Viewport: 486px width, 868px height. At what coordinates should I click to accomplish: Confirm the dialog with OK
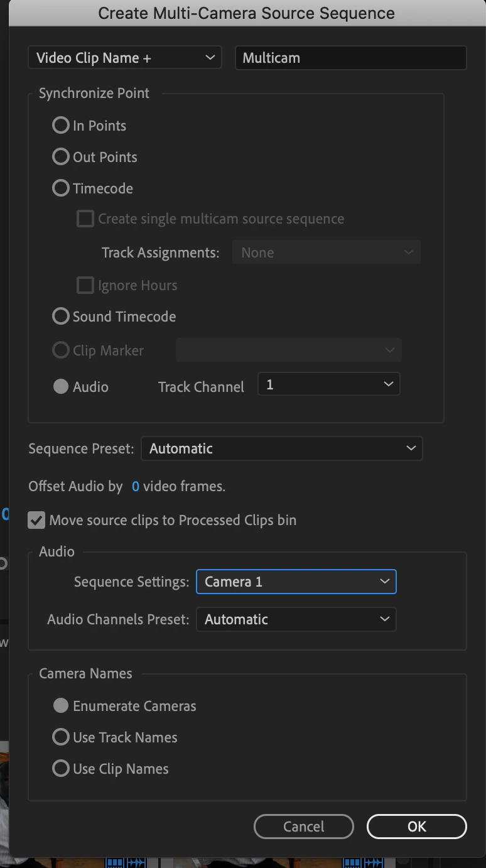pos(417,827)
